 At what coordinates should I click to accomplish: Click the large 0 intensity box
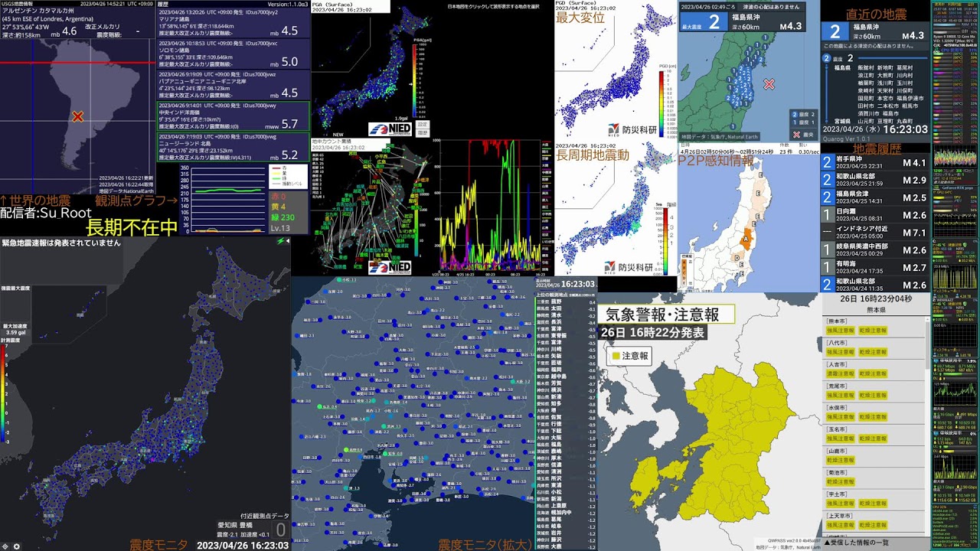click(280, 530)
